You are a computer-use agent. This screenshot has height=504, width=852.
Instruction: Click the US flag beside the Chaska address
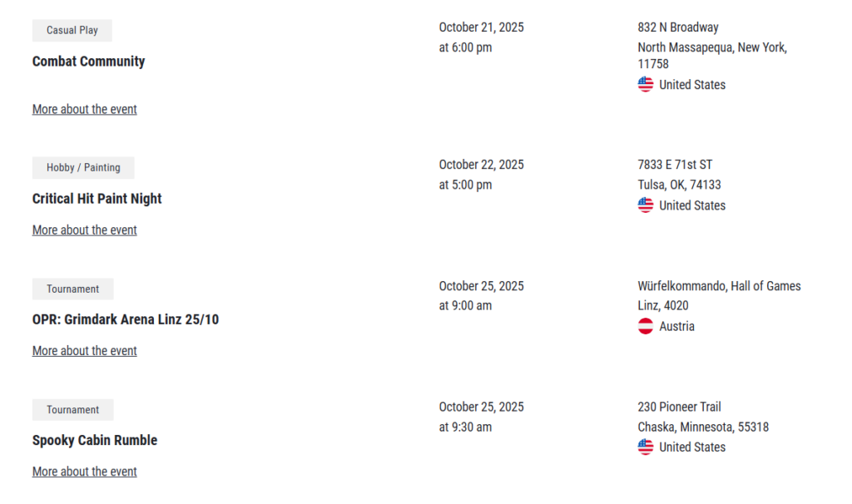click(x=646, y=447)
